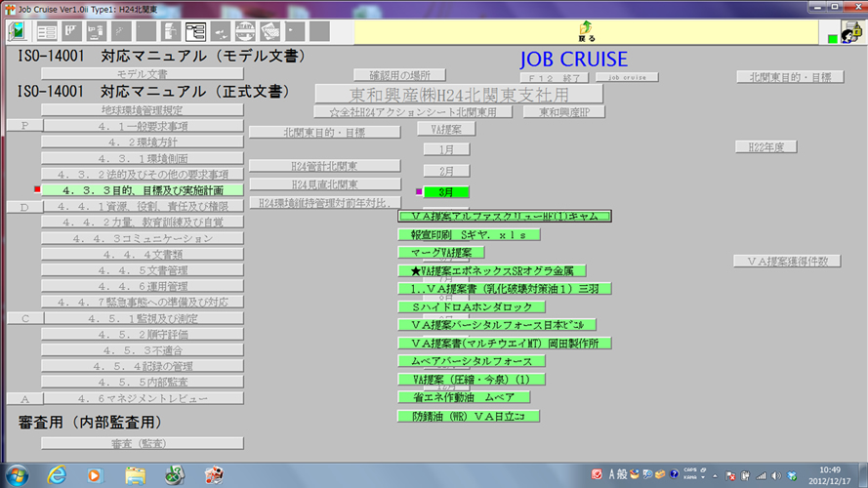Click the red marker beside 4.3.3
The width and height of the screenshot is (868, 488).
pos(36,189)
